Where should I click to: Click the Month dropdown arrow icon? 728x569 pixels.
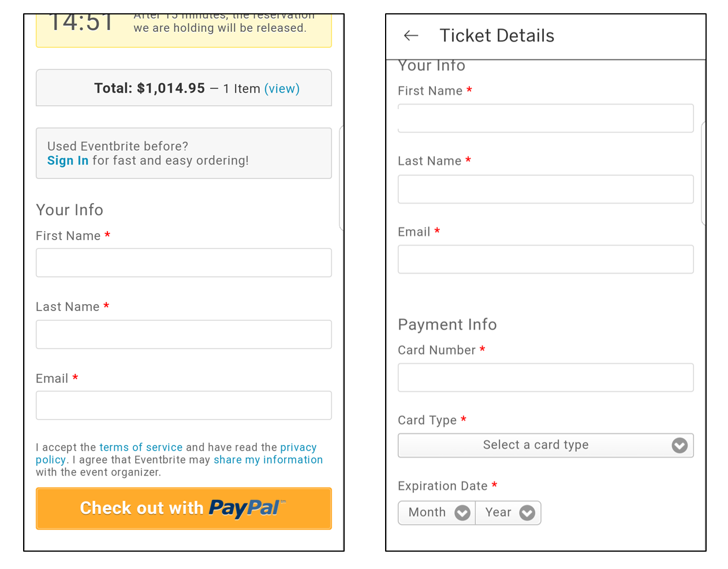[462, 512]
